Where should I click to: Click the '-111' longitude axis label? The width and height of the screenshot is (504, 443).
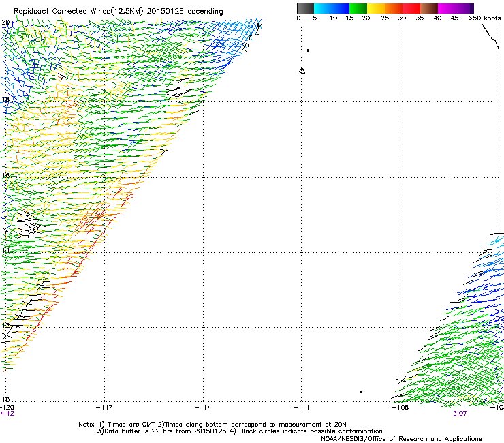point(302,408)
